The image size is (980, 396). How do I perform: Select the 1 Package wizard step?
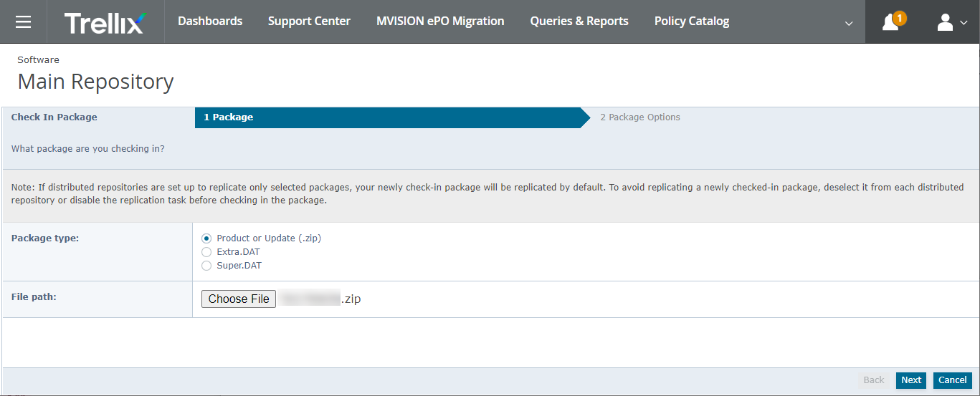pyautogui.click(x=391, y=117)
